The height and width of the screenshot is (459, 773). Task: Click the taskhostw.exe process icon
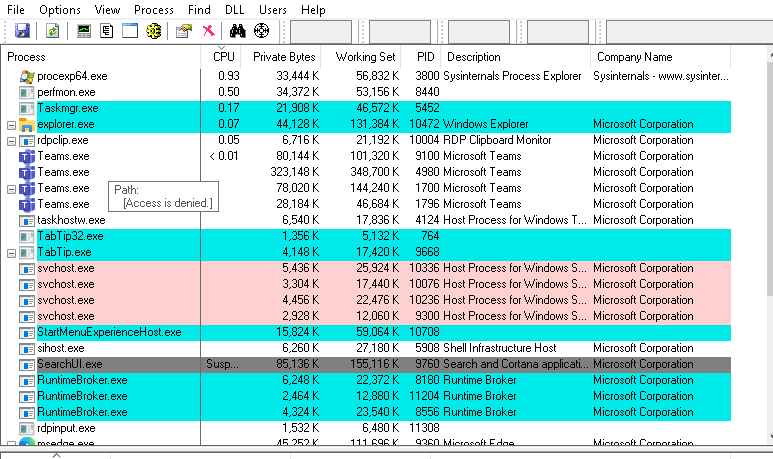[x=27, y=220]
